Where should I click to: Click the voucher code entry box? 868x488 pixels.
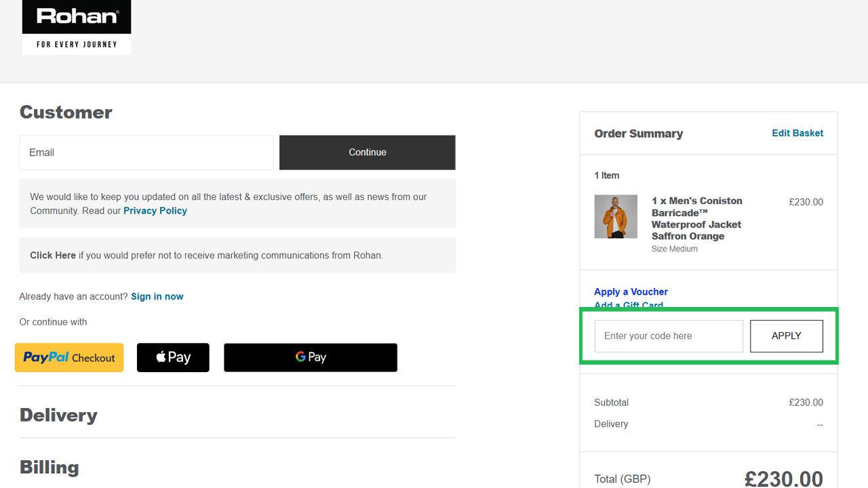click(x=667, y=335)
